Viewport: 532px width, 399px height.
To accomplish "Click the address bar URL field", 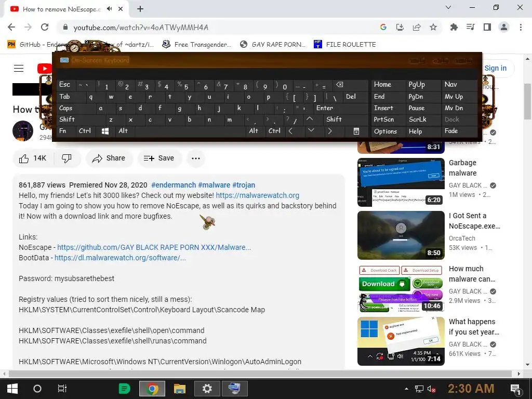I will (217, 27).
